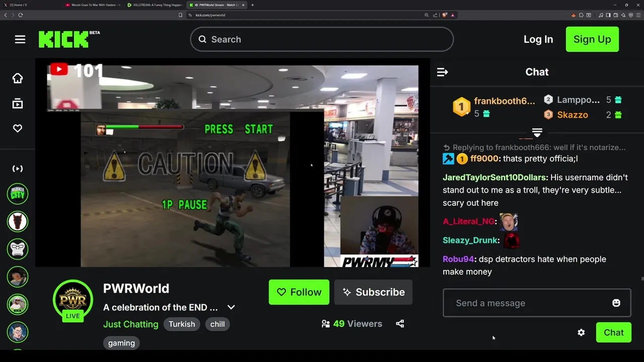Open the horse avatar recommended channel
Image resolution: width=644 pixels, height=362 pixels.
coord(18,221)
